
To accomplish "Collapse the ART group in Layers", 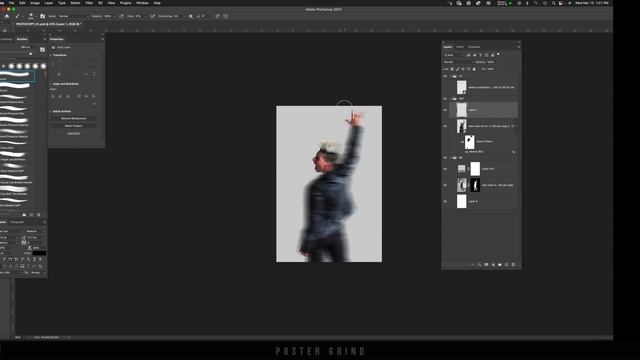I will (450, 99).
